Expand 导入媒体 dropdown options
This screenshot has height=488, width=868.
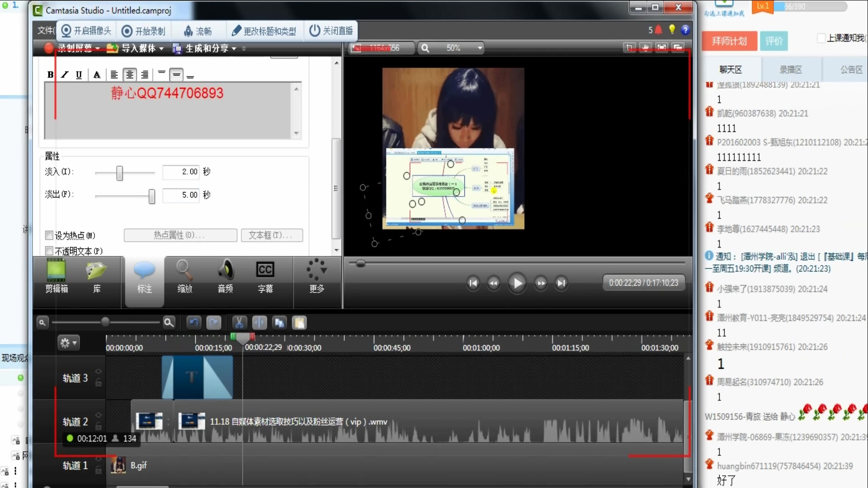click(162, 48)
